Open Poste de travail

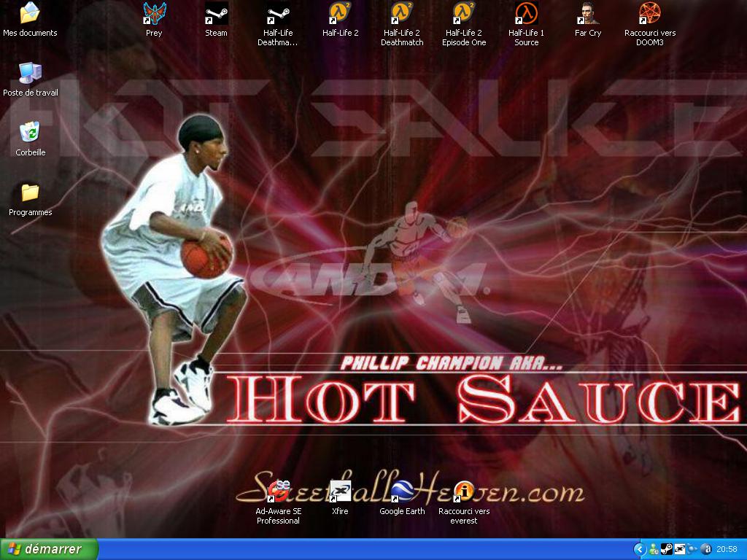[29, 77]
